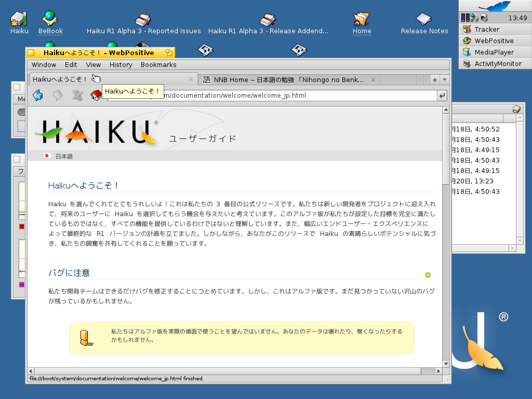Open the tab list dropdown arrow

click(x=444, y=79)
